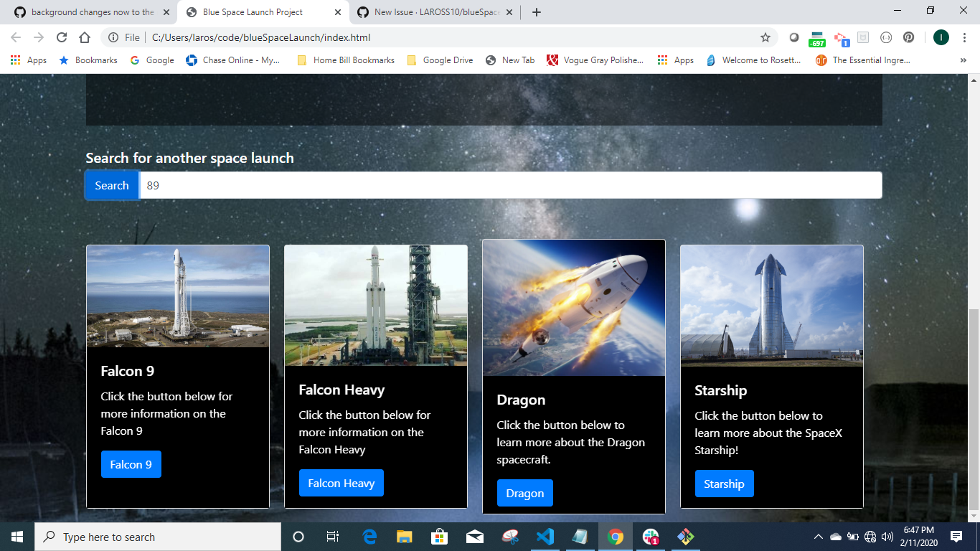Screen dimensions: 980x551
Task: Open the Home Bill Bookmarks folder
Action: click(x=346, y=60)
